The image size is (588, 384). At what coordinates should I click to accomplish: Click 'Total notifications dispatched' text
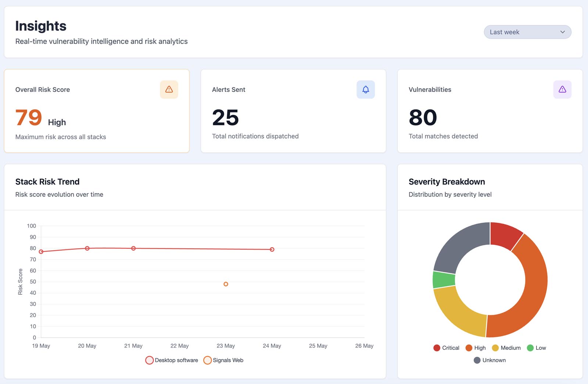click(x=255, y=136)
